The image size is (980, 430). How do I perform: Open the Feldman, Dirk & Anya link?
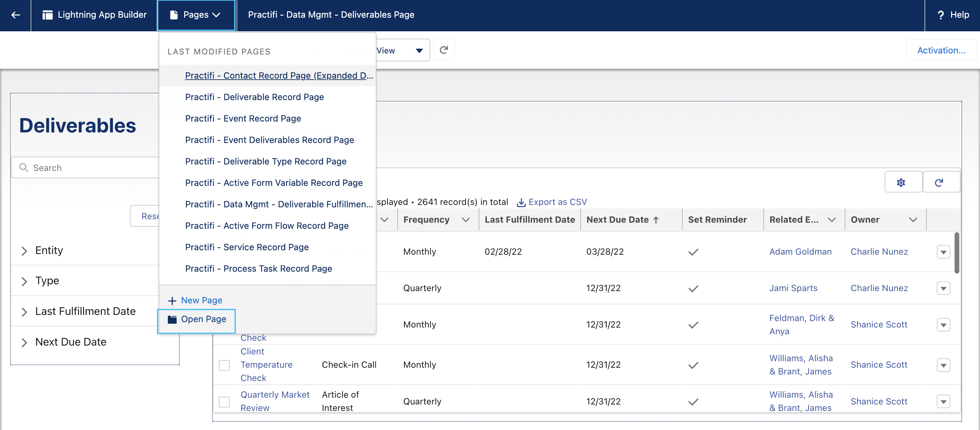pyautogui.click(x=802, y=324)
